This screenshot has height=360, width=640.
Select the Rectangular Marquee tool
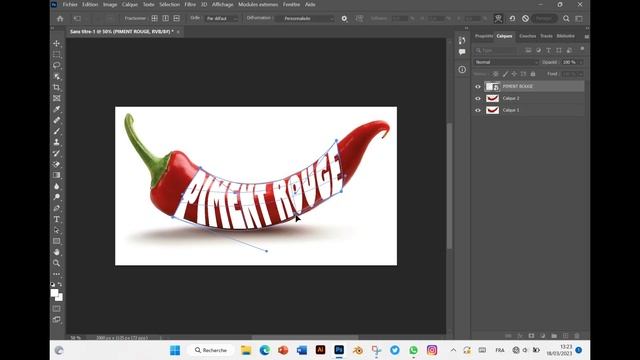[57, 54]
